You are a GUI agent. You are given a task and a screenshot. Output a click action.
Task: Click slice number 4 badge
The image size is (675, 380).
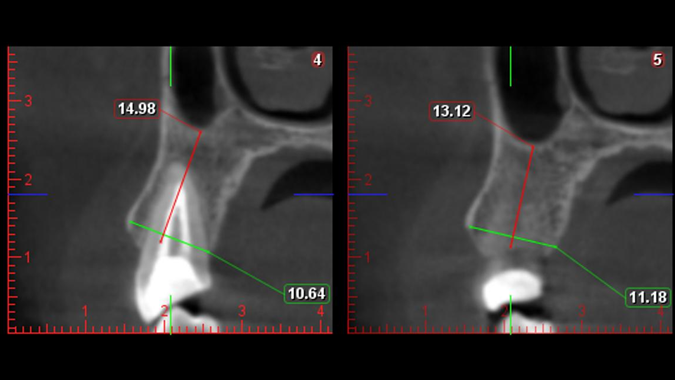pyautogui.click(x=317, y=60)
